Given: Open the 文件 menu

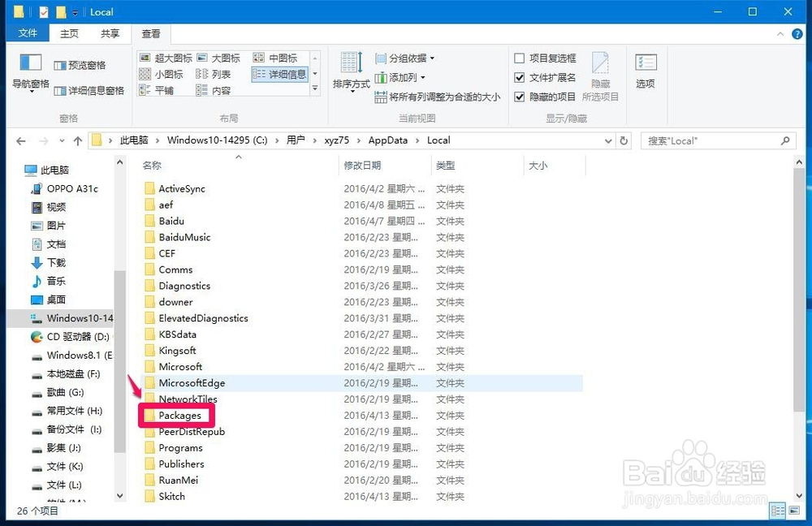Looking at the screenshot, I should [x=28, y=33].
